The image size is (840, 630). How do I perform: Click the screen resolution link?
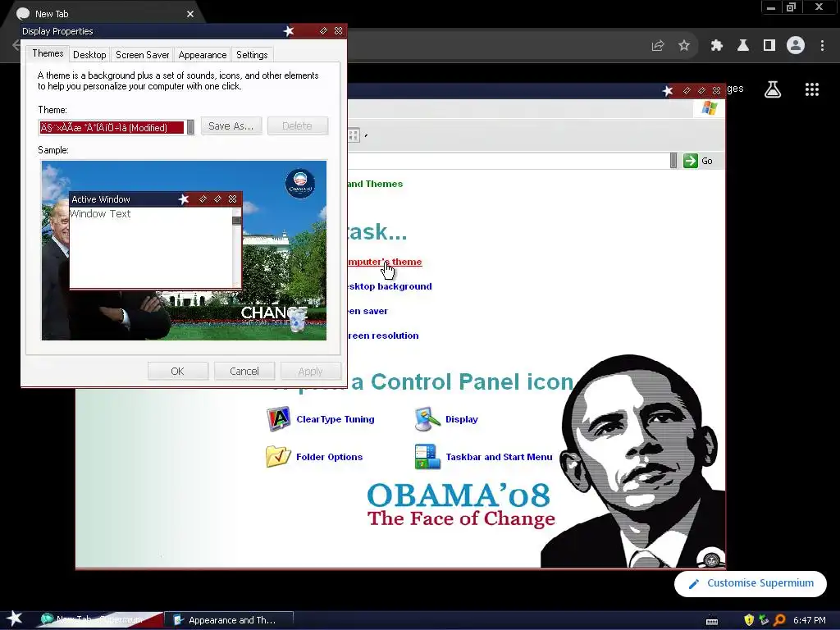(x=383, y=336)
